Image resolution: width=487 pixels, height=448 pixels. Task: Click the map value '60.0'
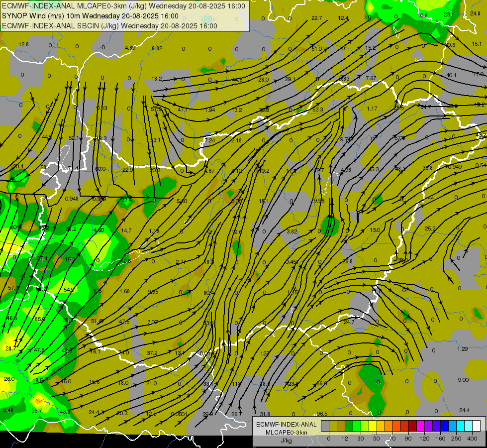point(100,169)
